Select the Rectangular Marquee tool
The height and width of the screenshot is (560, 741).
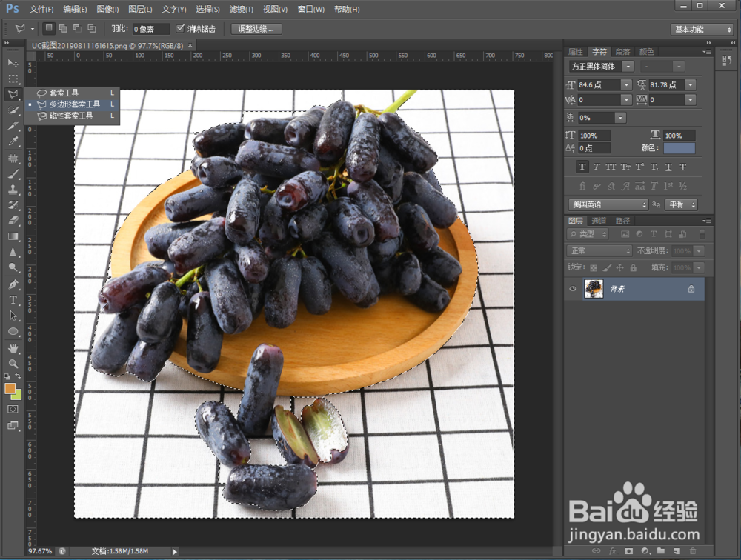pyautogui.click(x=13, y=79)
